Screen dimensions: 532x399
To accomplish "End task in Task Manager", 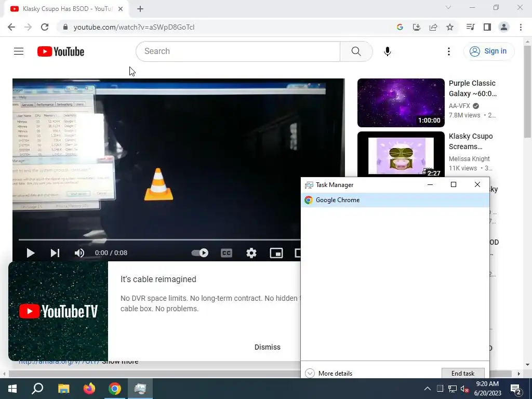I will click(x=463, y=373).
